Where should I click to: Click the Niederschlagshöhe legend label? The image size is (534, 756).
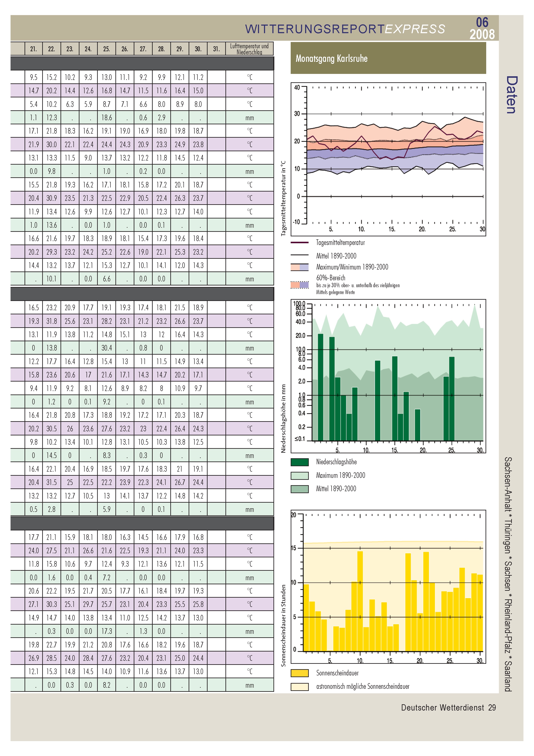(336, 462)
